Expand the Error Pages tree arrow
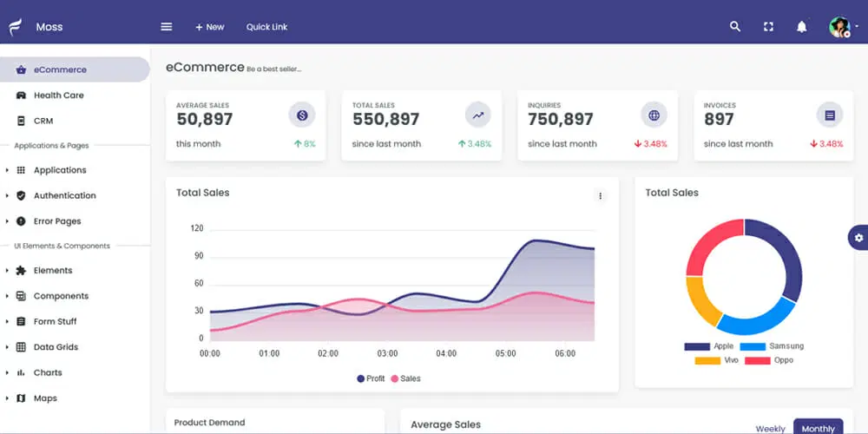 7,220
